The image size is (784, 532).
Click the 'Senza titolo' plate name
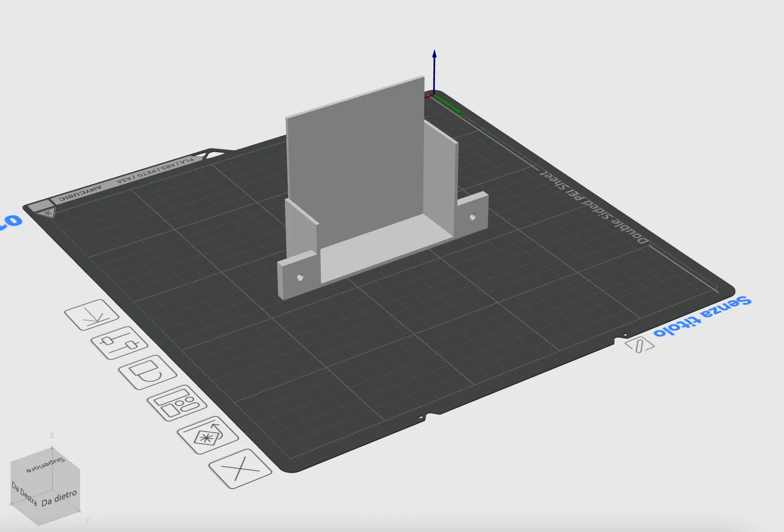702,316
